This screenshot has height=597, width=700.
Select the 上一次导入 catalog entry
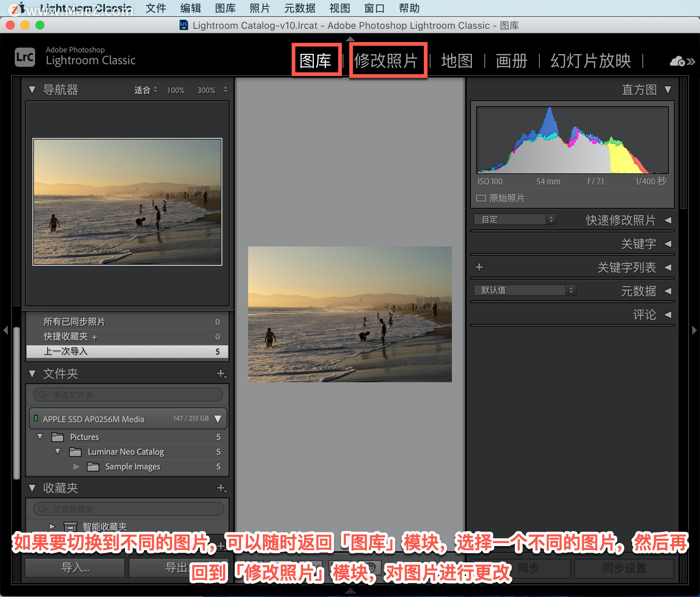pos(127,351)
